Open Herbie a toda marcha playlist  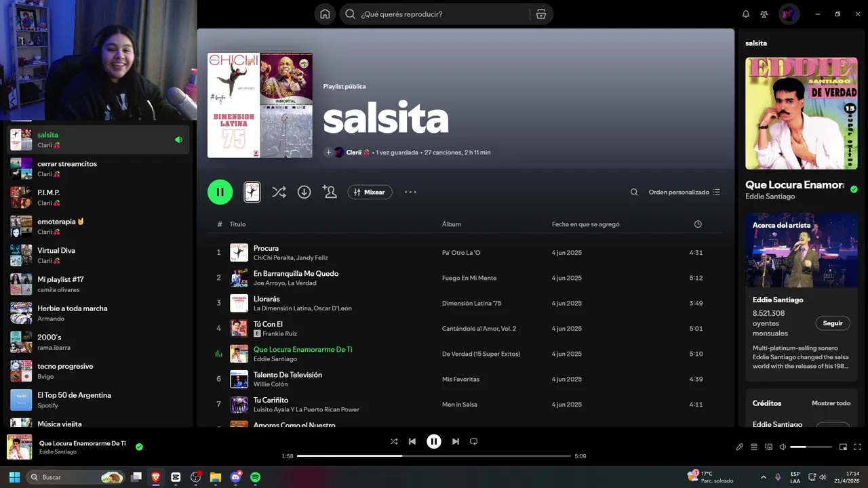click(x=98, y=313)
